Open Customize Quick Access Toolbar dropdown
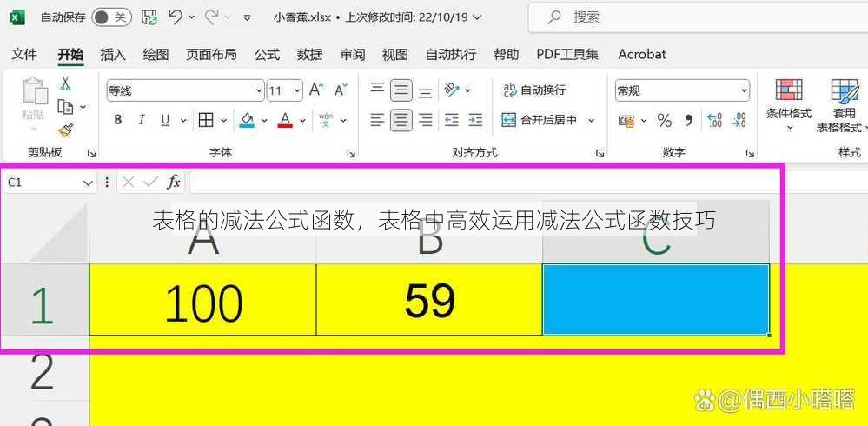The image size is (868, 426). 247,17
